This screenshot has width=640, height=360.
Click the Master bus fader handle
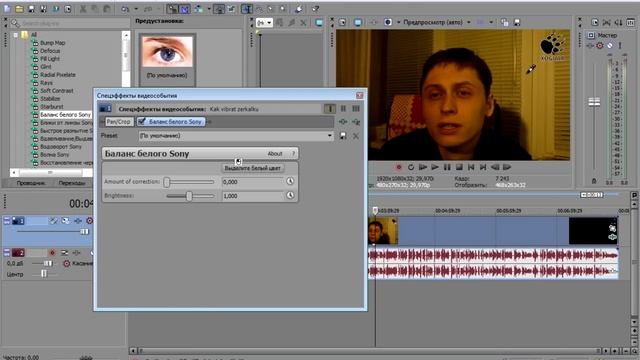point(594,102)
